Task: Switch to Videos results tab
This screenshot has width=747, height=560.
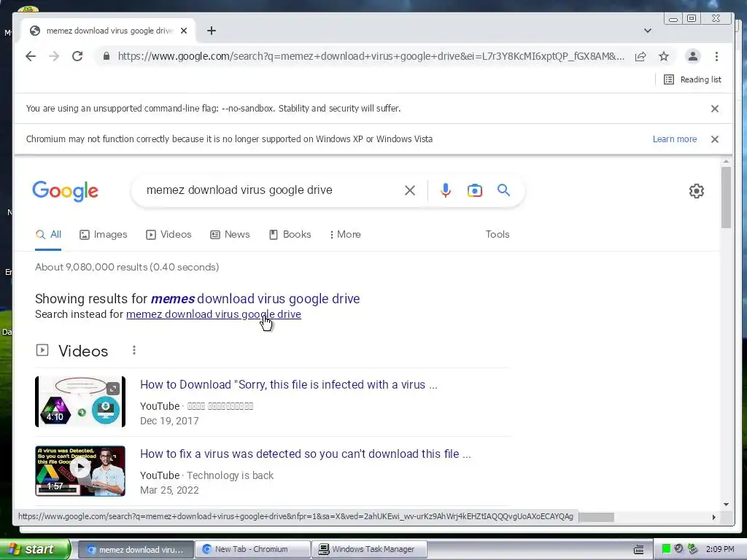Action: coord(169,234)
